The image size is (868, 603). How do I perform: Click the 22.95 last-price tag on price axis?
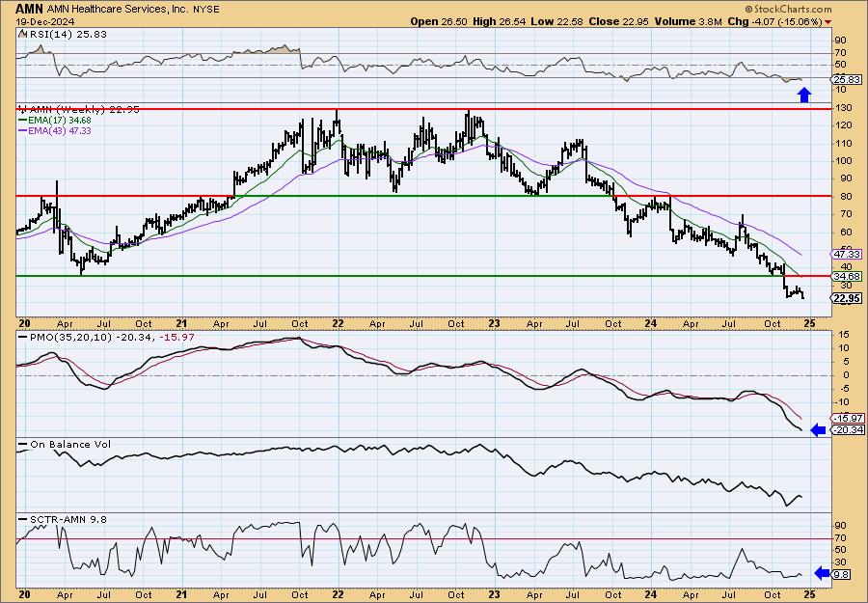[847, 298]
